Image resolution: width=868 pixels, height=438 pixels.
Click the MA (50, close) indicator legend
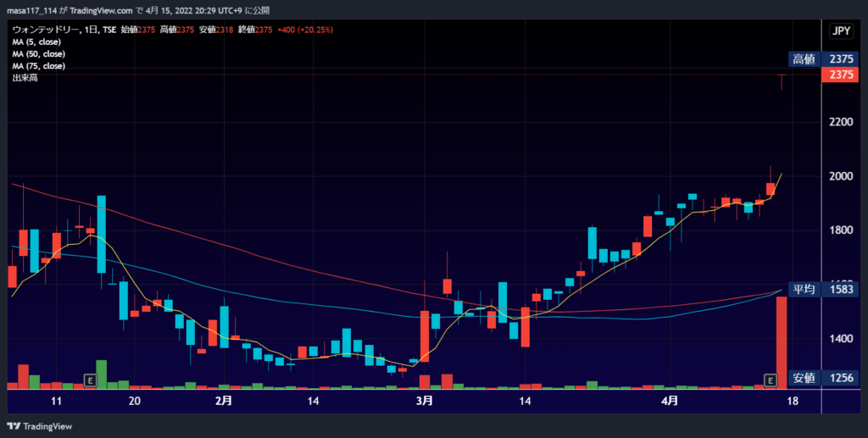pos(39,54)
